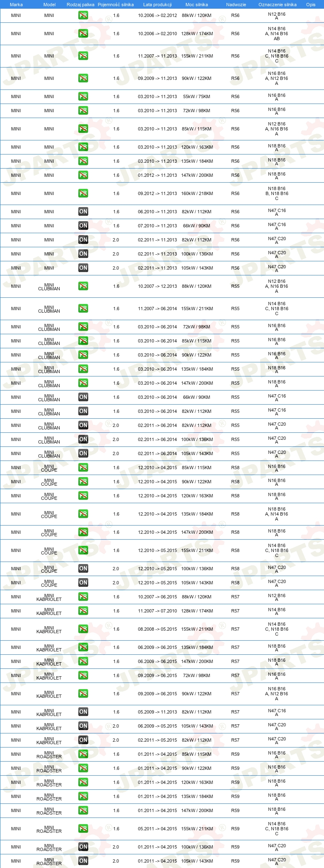The image size is (324, 868).
Task: Select the '01.2012 -> 11.2013' production date cell
Action: point(157,175)
